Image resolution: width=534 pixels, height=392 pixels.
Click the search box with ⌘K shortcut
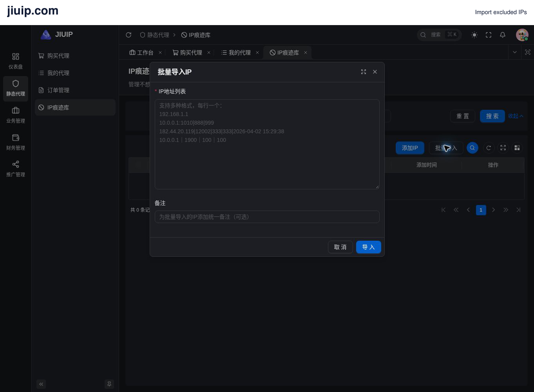(439, 35)
